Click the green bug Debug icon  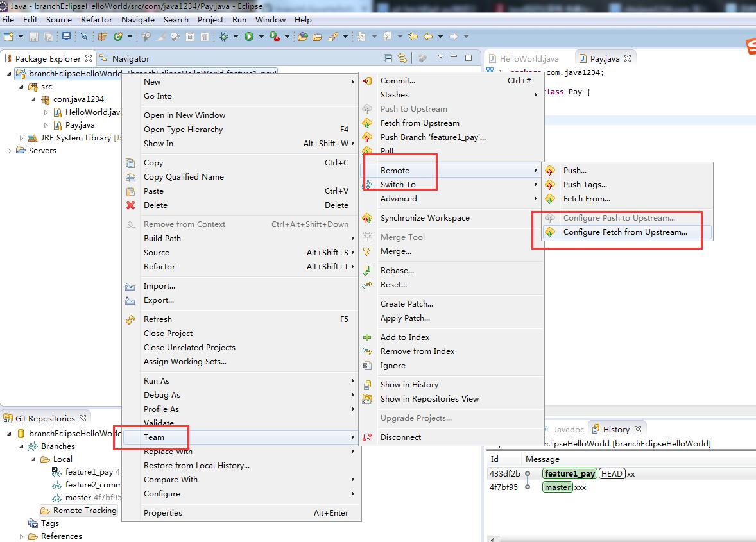(x=224, y=37)
